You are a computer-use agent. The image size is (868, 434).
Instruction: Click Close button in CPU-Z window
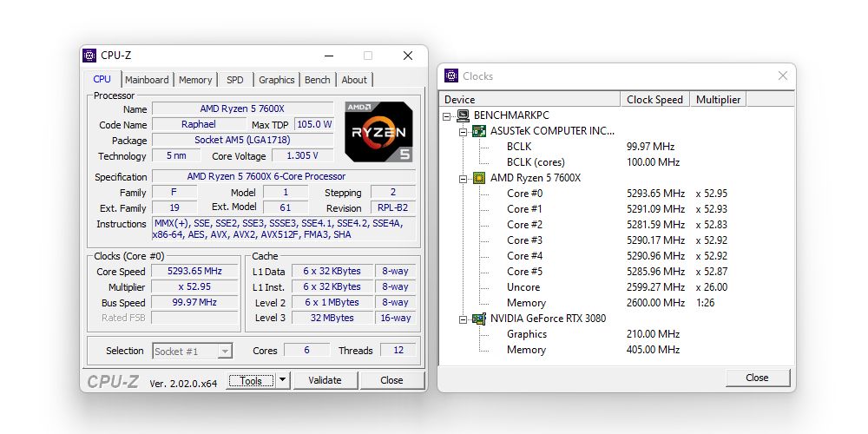391,380
